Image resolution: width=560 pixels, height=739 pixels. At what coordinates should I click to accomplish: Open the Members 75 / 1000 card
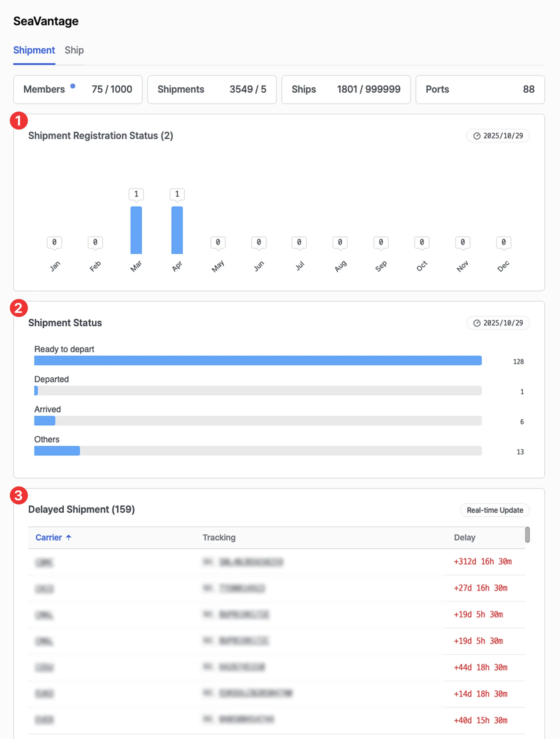[x=78, y=89]
